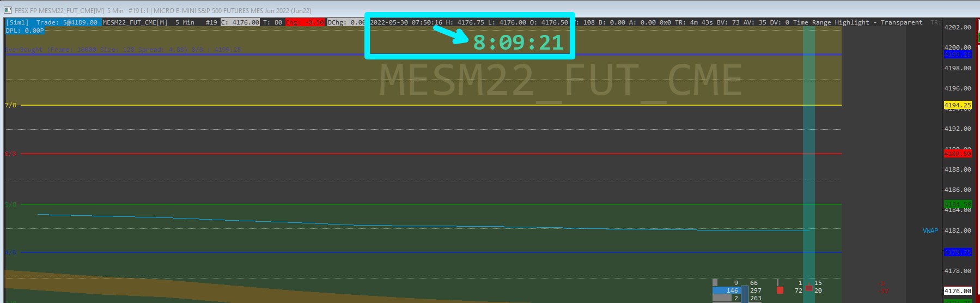The width and height of the screenshot is (980, 303).
Task: Click the white 4176.00 last price tag
Action: [x=958, y=291]
